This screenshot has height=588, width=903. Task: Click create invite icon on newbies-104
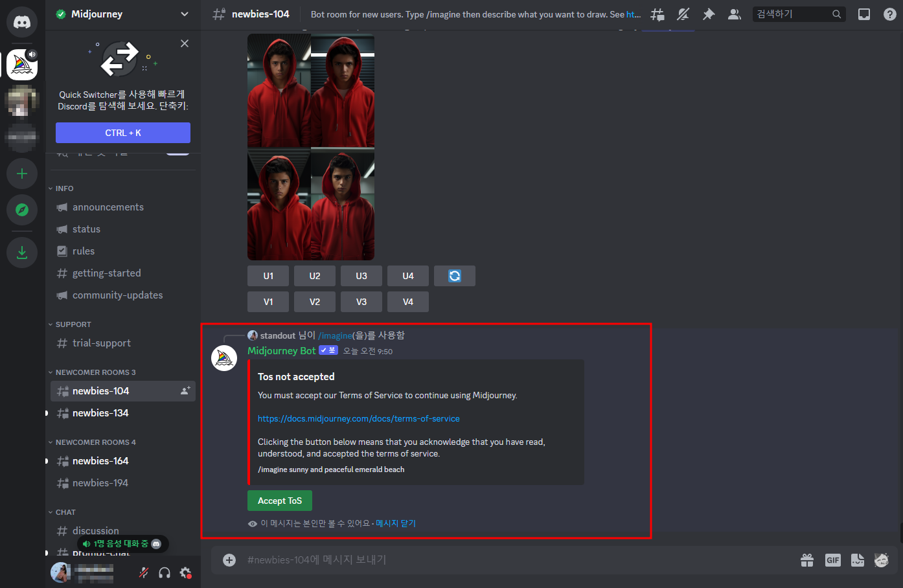[x=185, y=390]
